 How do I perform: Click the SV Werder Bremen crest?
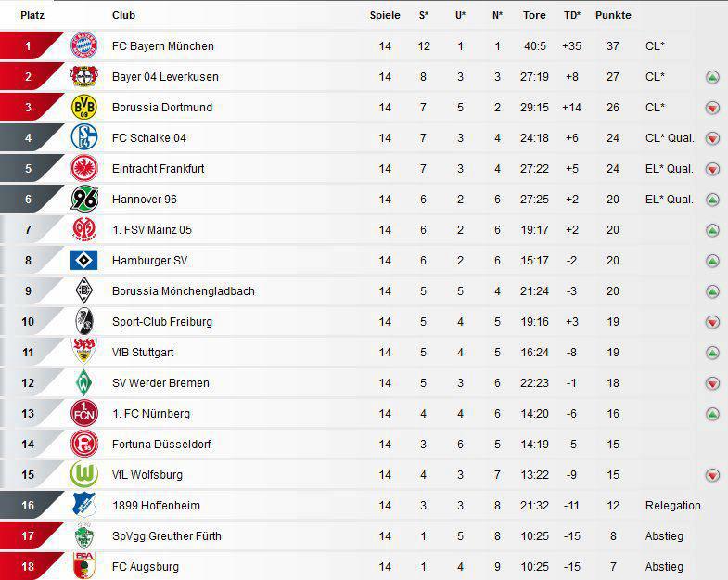pos(84,382)
